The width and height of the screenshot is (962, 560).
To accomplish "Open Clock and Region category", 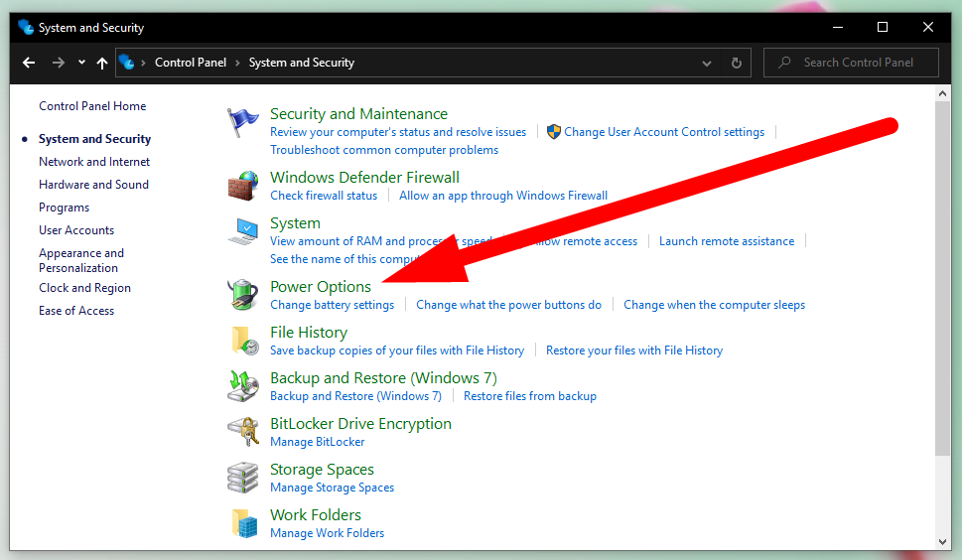I will coord(84,288).
